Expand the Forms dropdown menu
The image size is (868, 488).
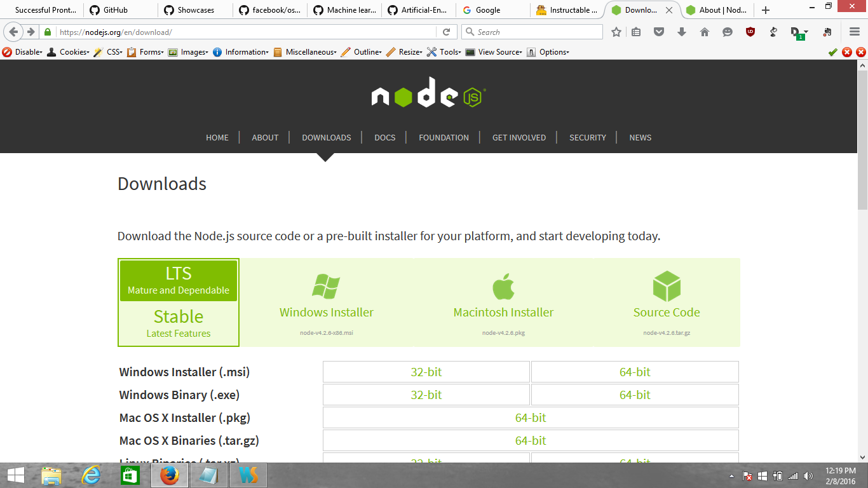pyautogui.click(x=146, y=52)
